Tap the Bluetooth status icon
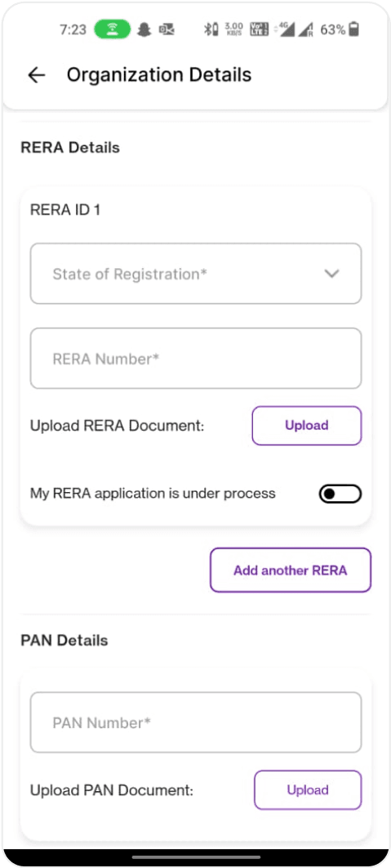The width and height of the screenshot is (391, 868). [x=210, y=30]
